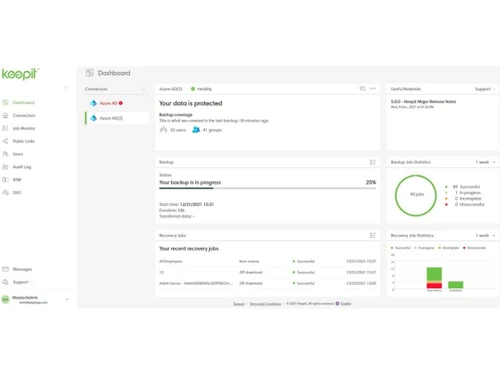
Task: Select the Azure AD(2) connector
Action: coord(116,118)
